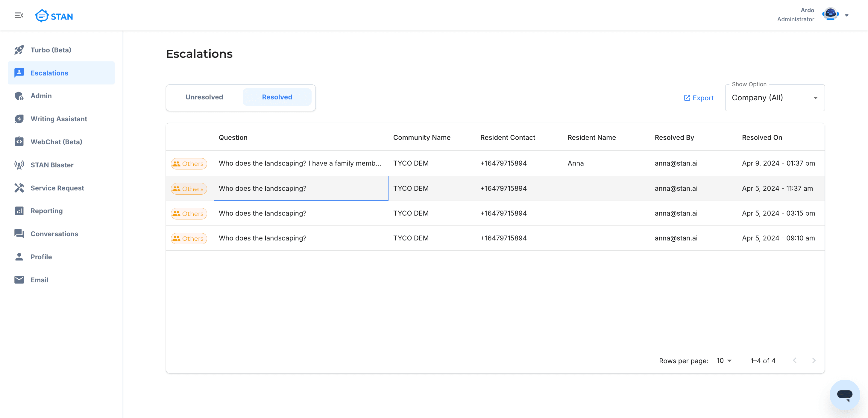Switch to the Unresolved tab
The width and height of the screenshot is (868, 418).
204,97
